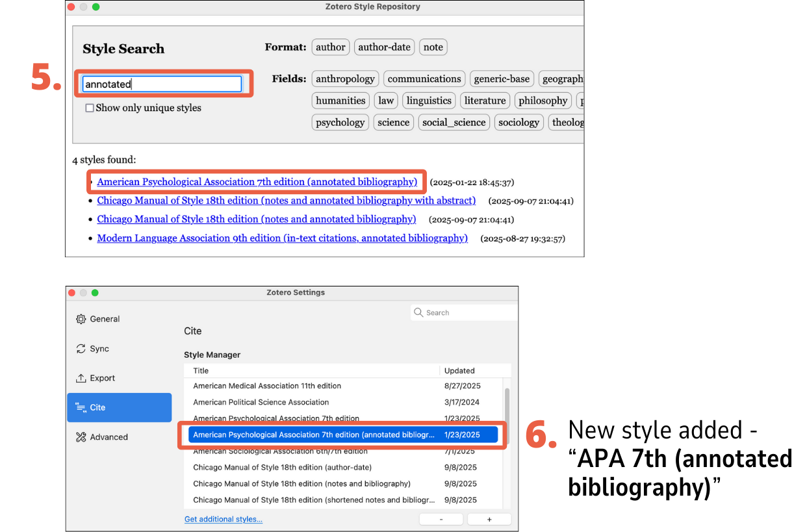Viewport: 807px width, 532px height.
Task: Enable Show only unique styles checkbox
Action: [90, 108]
